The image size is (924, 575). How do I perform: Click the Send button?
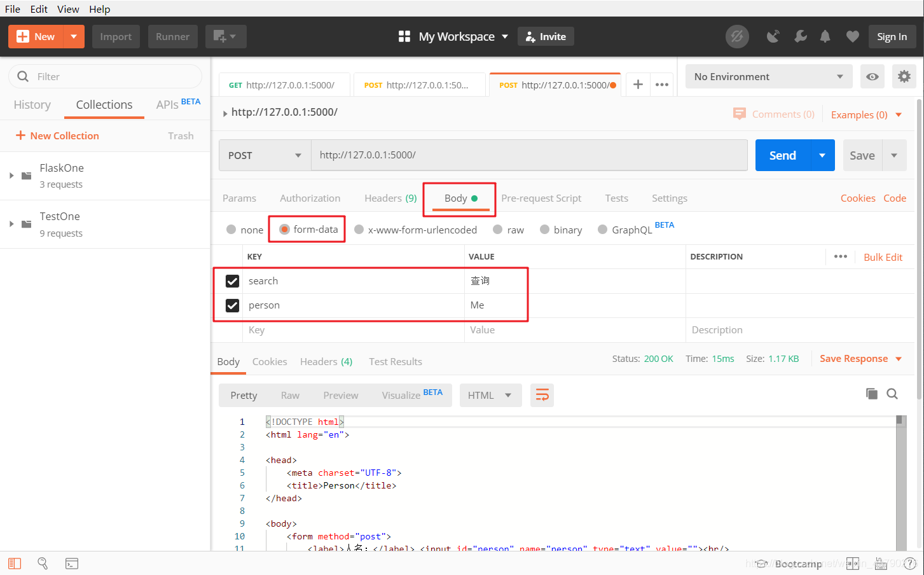783,155
